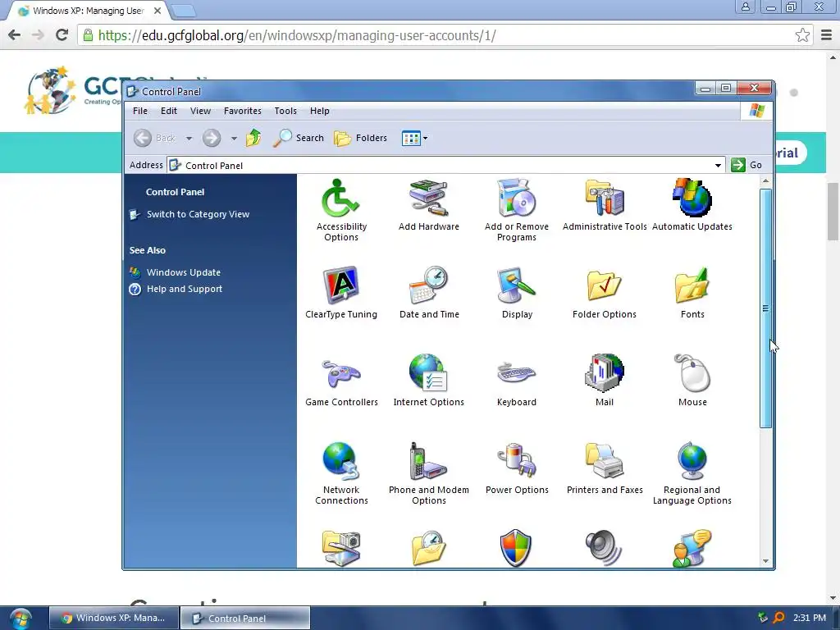
Task: Click the taskbar clock 2:31 PM
Action: click(x=810, y=618)
